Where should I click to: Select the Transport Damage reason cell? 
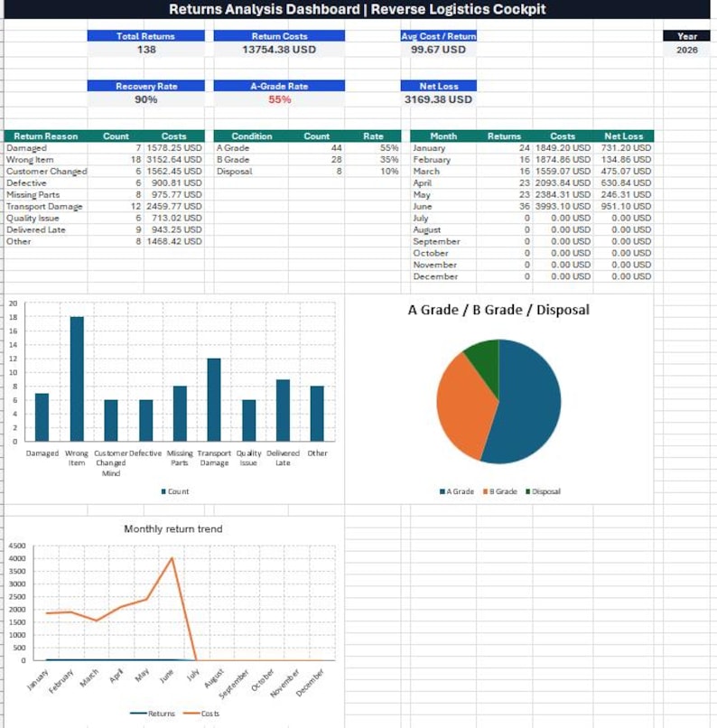click(45, 206)
